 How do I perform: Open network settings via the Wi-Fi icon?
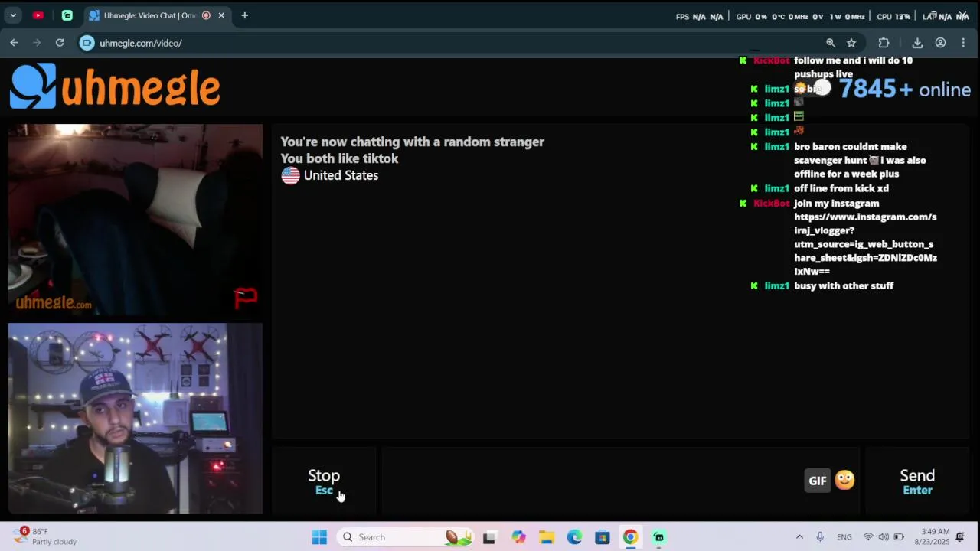click(868, 537)
